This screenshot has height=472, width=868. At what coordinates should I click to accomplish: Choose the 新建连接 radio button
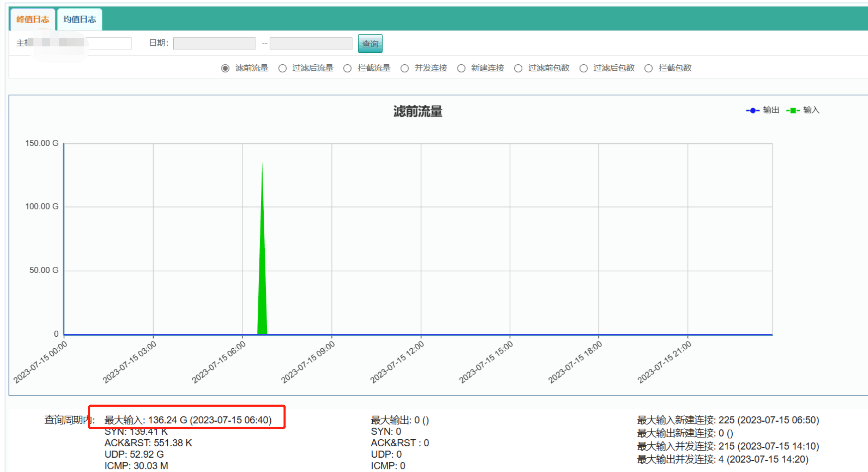461,68
